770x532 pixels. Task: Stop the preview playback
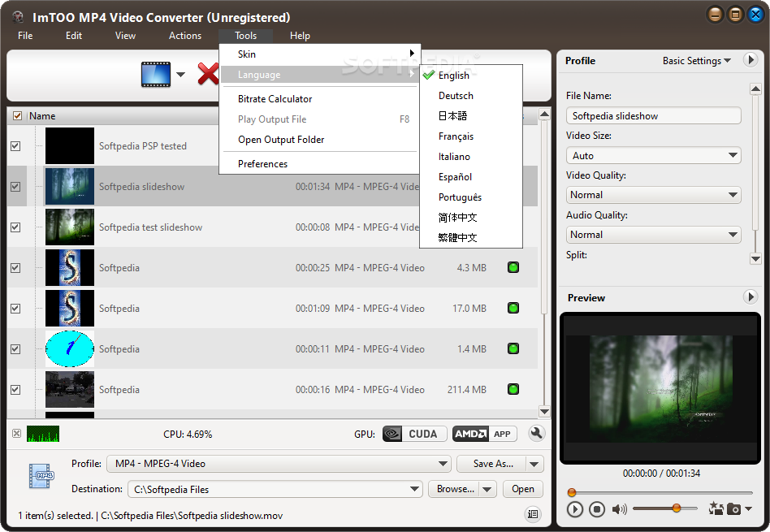pyautogui.click(x=597, y=509)
